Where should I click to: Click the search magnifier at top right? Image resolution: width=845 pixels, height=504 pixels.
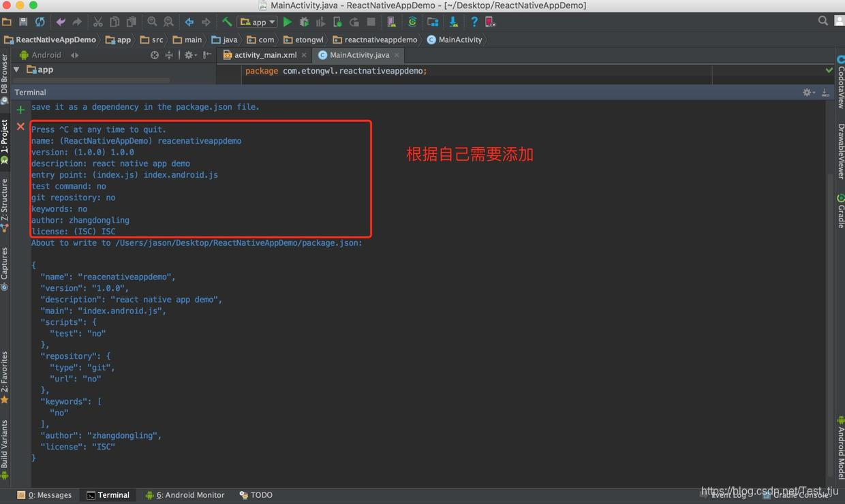[823, 21]
